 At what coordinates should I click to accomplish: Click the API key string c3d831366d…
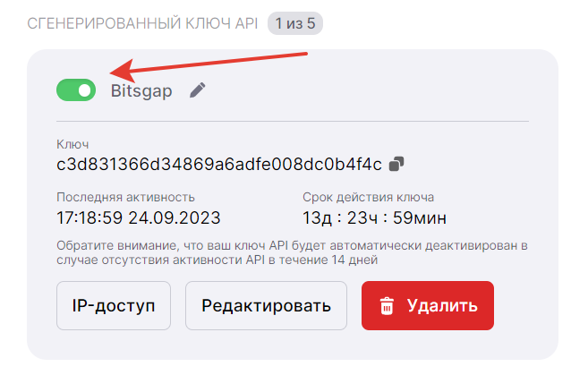[x=219, y=164]
